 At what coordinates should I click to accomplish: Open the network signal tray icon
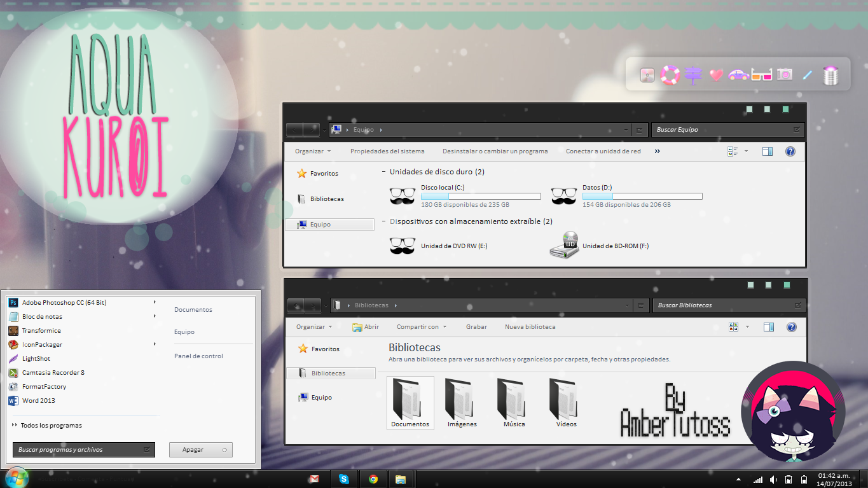(757, 480)
